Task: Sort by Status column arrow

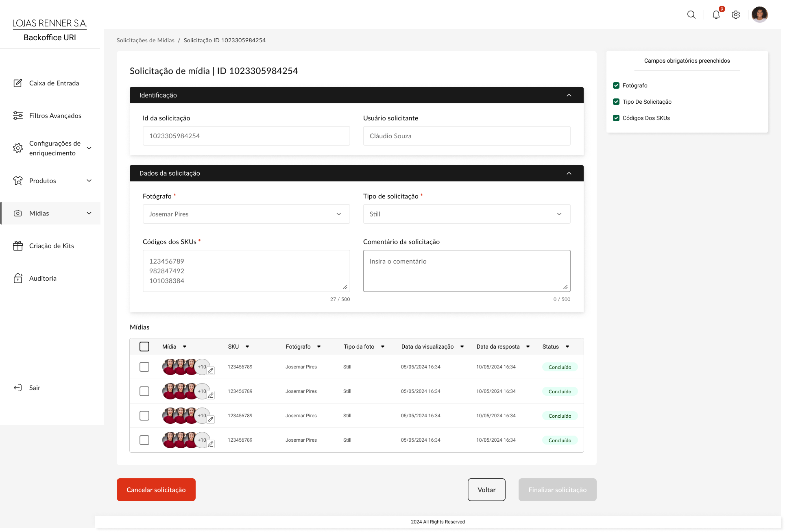Action: point(567,347)
